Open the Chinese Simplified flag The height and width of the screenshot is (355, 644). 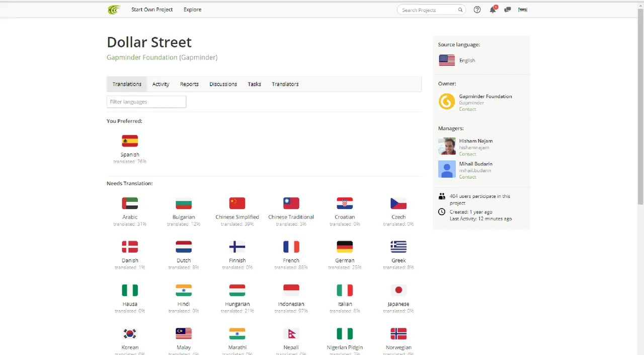click(237, 203)
